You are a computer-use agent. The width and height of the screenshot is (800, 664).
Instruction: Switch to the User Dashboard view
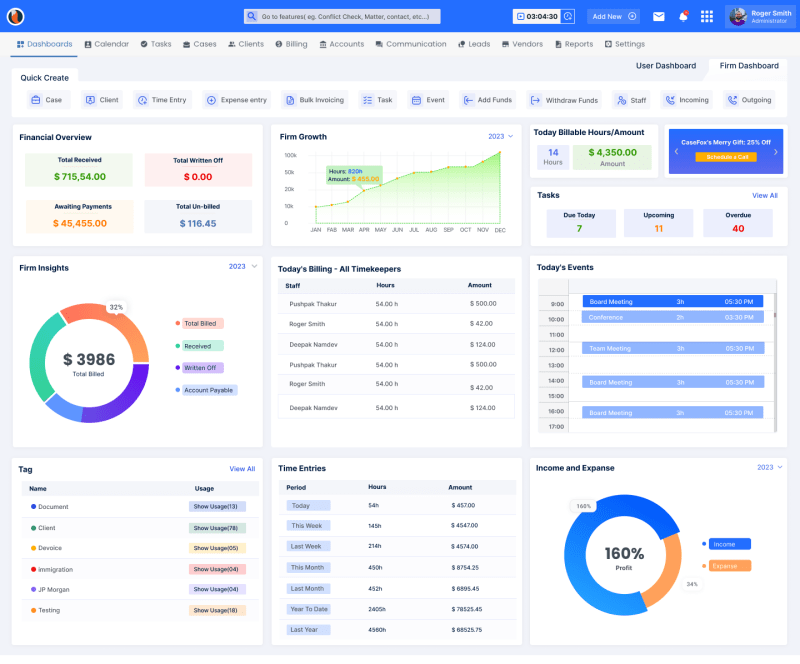pos(666,66)
